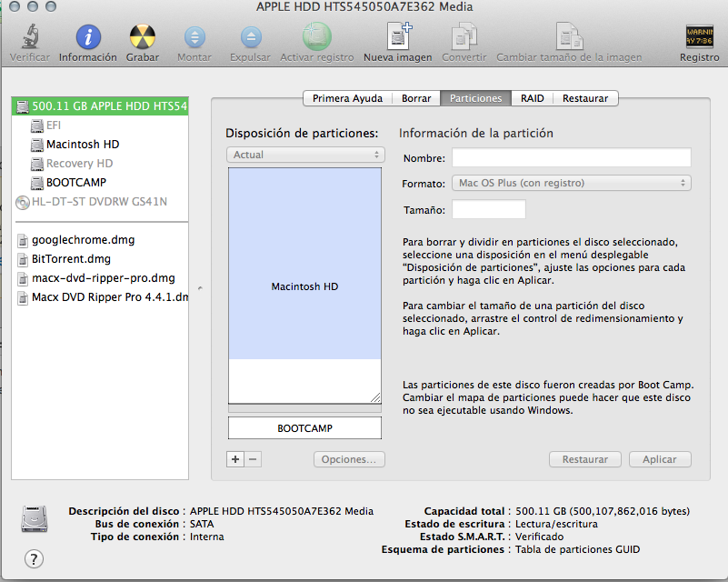Click the Expulsar eject icon
Image resolution: width=728 pixels, height=582 pixels.
(x=251, y=37)
